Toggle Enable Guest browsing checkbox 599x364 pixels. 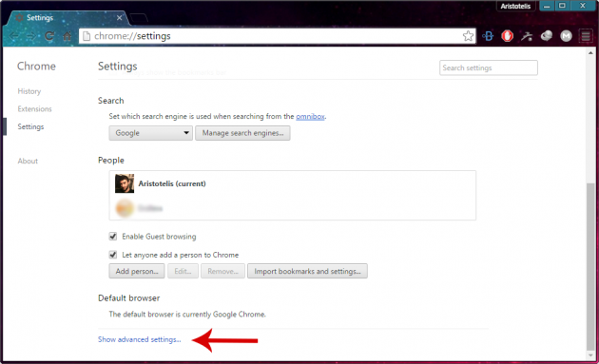click(x=113, y=237)
